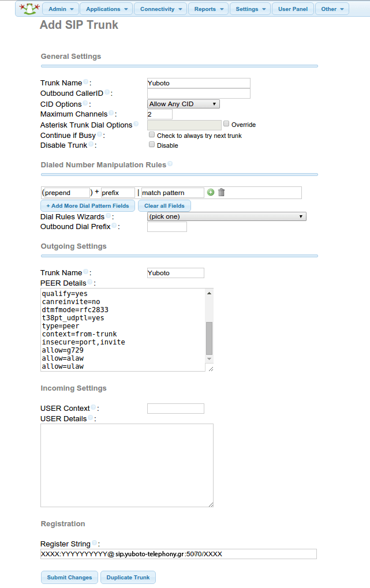Screen dimensions: 370x588
Task: Click Asterisk Trunk Dial Options field
Action: 184,125
